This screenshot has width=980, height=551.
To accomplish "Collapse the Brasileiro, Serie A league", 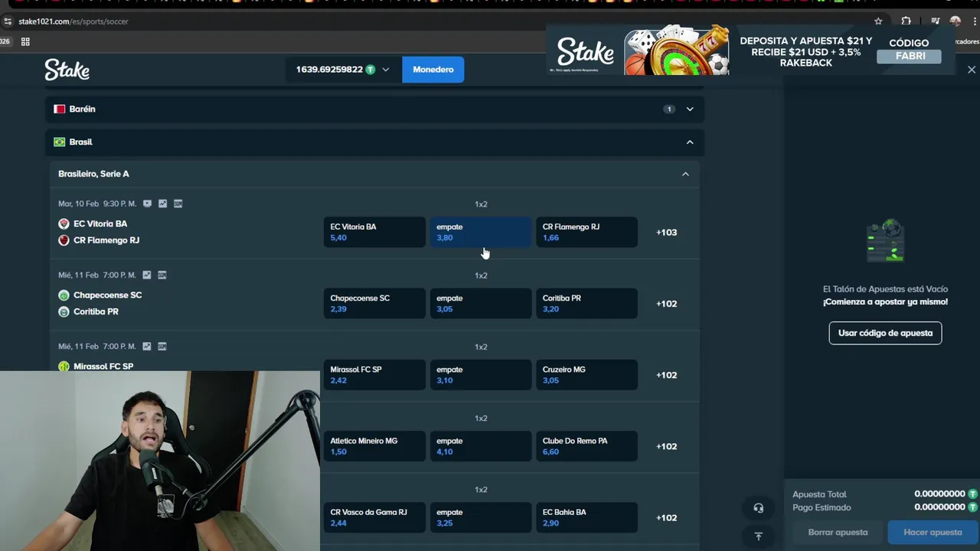I will tap(685, 174).
